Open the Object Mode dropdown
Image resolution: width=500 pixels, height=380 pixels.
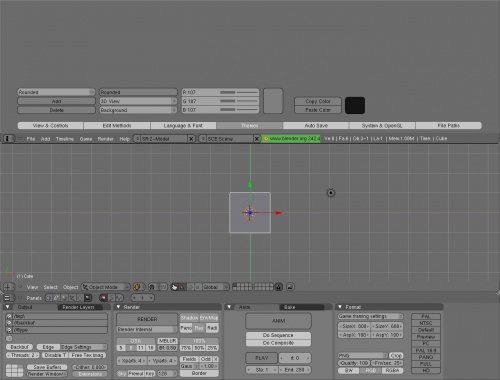coord(106,287)
